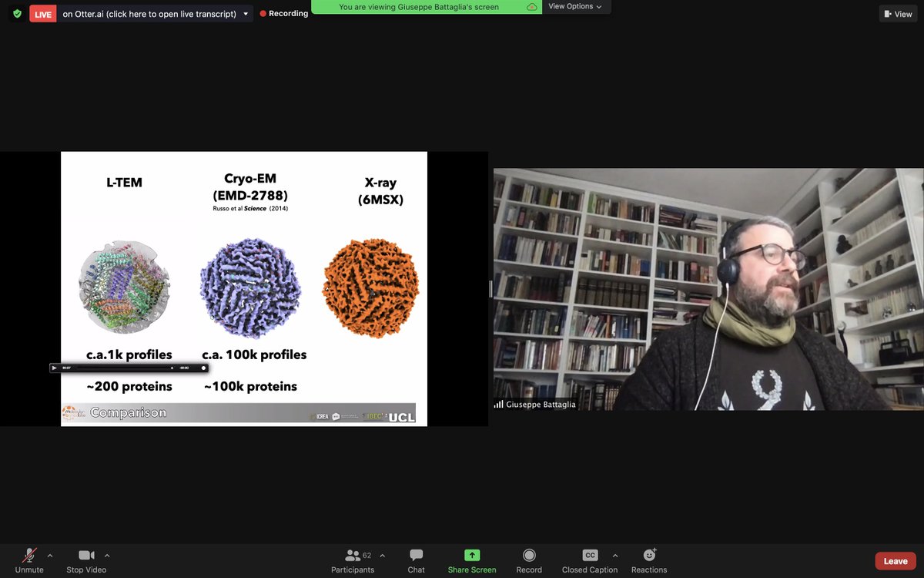Screen dimensions: 924x578
Task: Click 'c.a. 100k profiles' text
Action: click(254, 355)
